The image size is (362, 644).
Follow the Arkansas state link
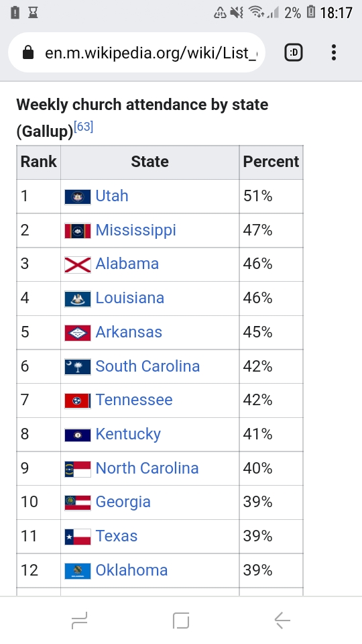point(129,332)
